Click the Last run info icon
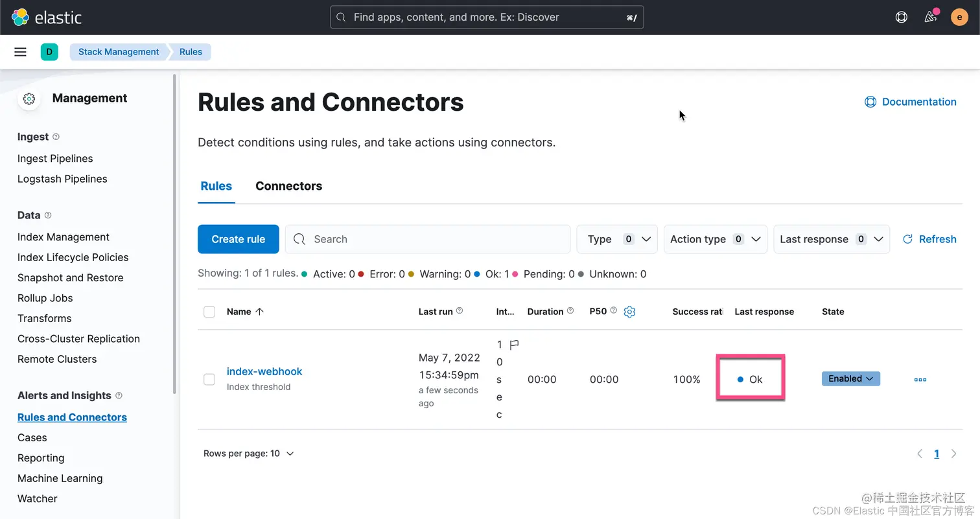This screenshot has height=519, width=980. click(460, 311)
